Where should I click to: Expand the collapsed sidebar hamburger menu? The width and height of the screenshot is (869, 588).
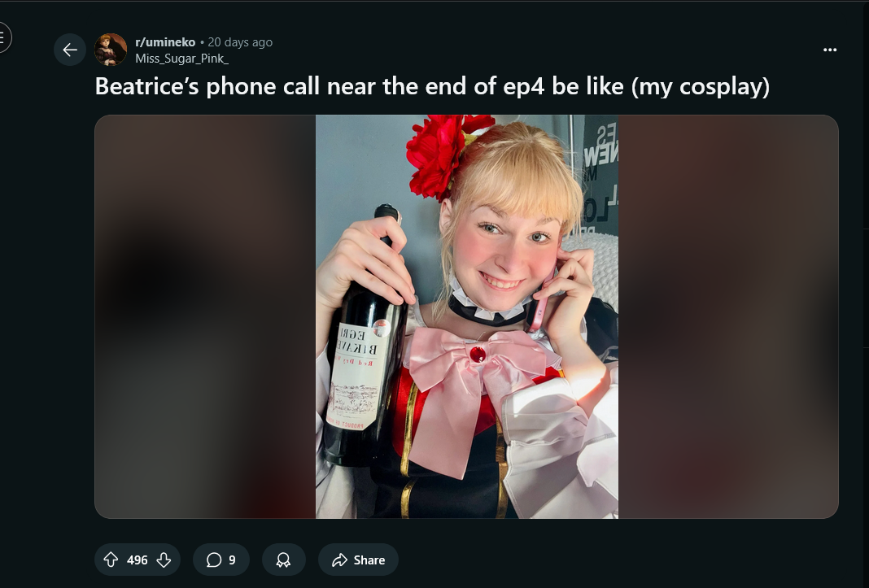coord(2,37)
